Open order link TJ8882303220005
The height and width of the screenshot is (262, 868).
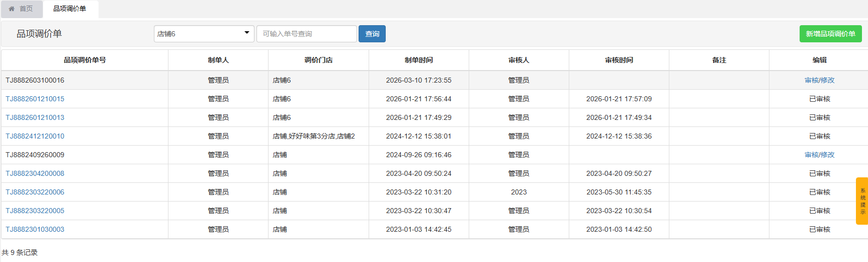click(35, 211)
